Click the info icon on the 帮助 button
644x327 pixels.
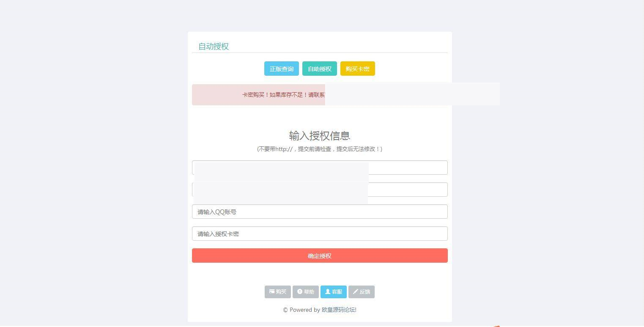pos(300,291)
